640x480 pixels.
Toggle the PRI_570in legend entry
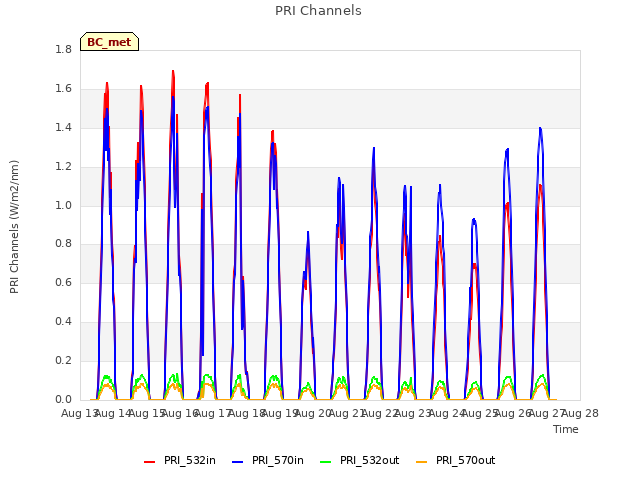[x=268, y=460]
